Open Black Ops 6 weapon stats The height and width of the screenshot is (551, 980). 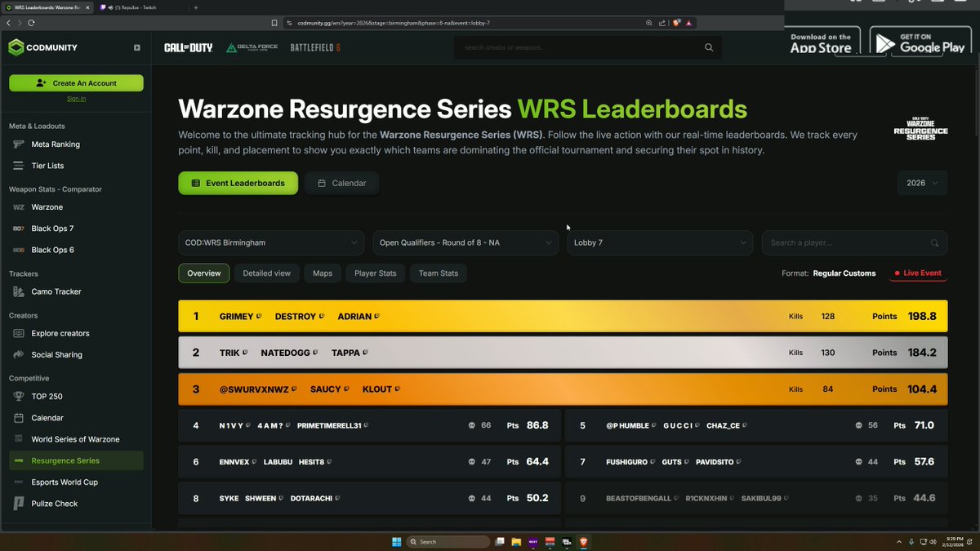click(x=76, y=250)
